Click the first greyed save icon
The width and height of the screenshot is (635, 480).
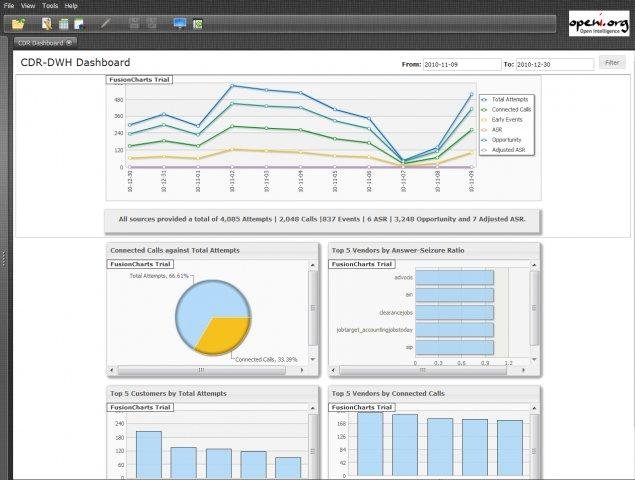point(134,23)
